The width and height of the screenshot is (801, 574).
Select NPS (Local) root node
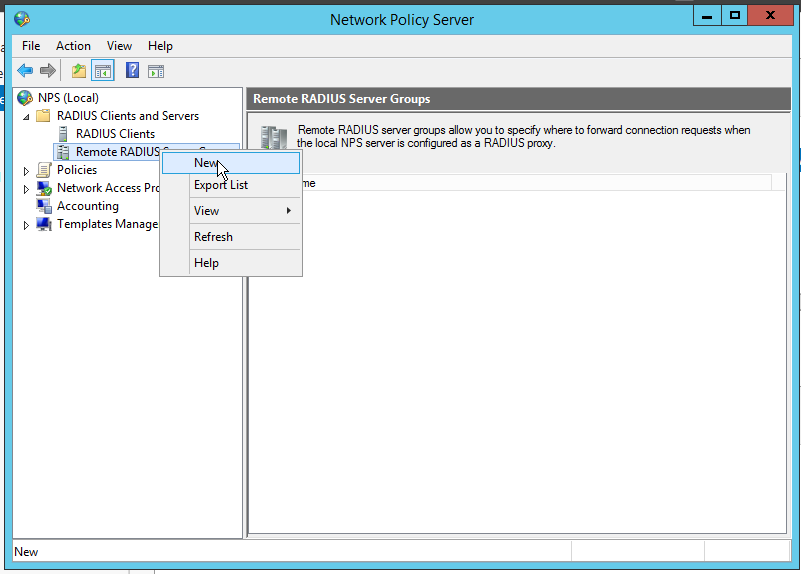click(68, 98)
